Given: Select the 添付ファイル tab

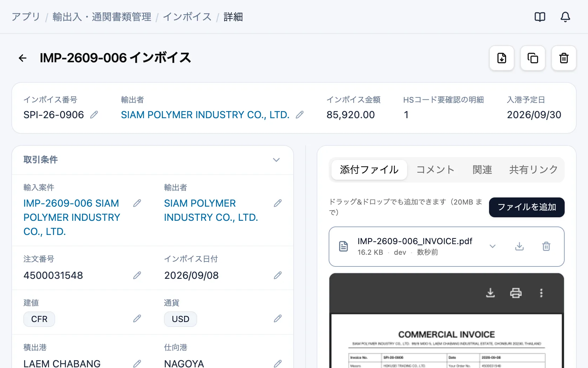Looking at the screenshot, I should pyautogui.click(x=369, y=170).
